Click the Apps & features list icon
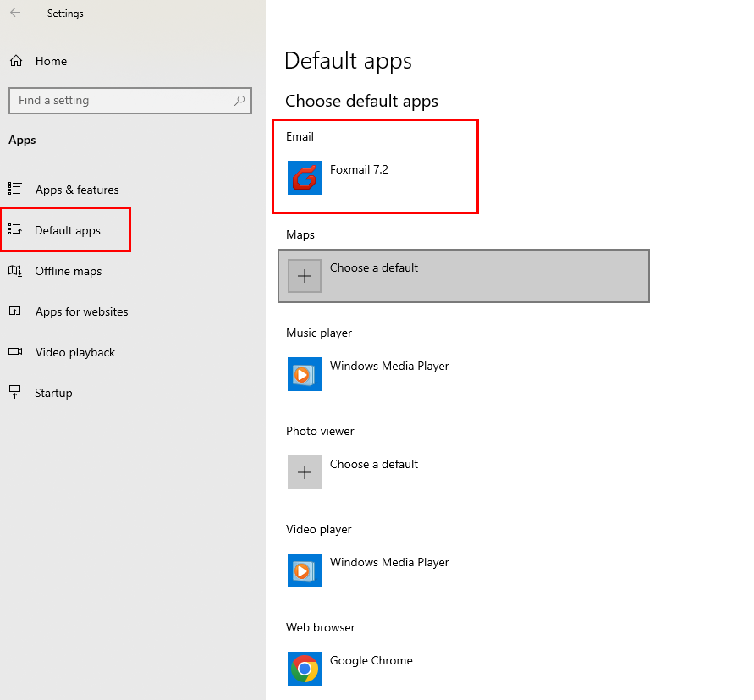This screenshot has width=754, height=700. tap(15, 189)
